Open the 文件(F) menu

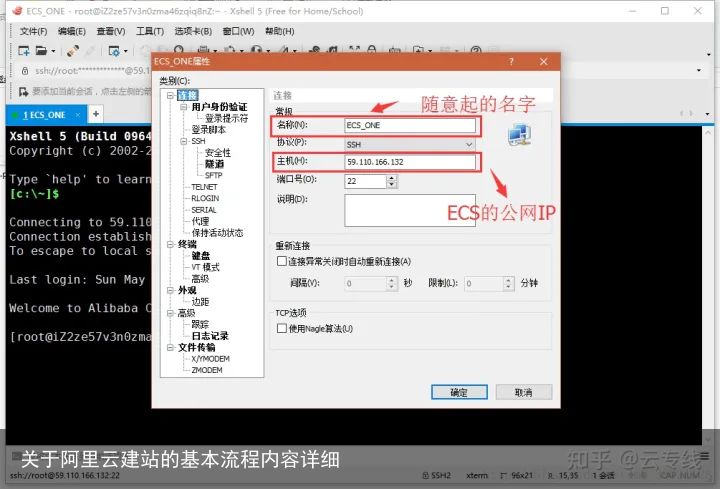tap(34, 31)
